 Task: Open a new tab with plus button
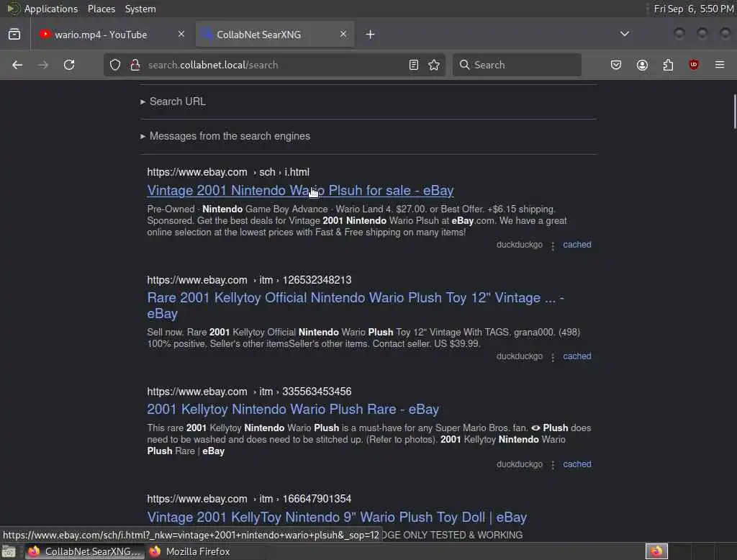(x=371, y=35)
